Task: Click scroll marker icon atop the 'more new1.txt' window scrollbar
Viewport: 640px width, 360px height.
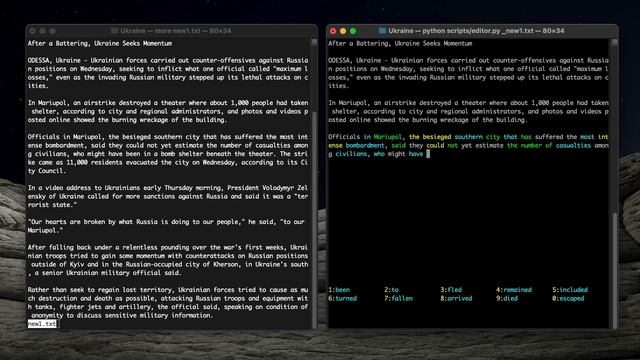Action: 314,42
